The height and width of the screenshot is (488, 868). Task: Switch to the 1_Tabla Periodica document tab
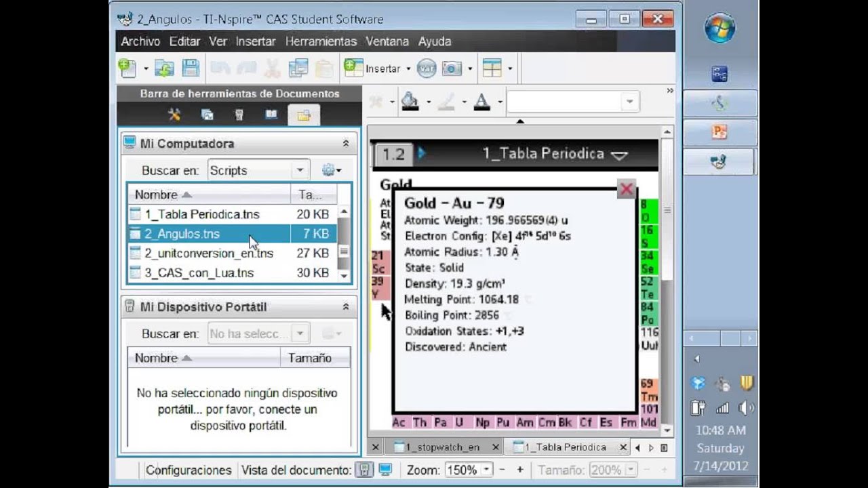[565, 447]
